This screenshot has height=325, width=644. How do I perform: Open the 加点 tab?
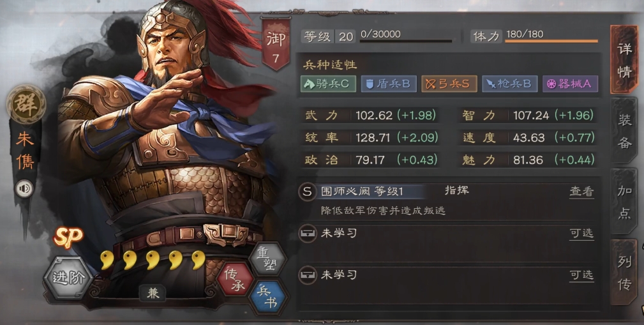[x=624, y=202]
